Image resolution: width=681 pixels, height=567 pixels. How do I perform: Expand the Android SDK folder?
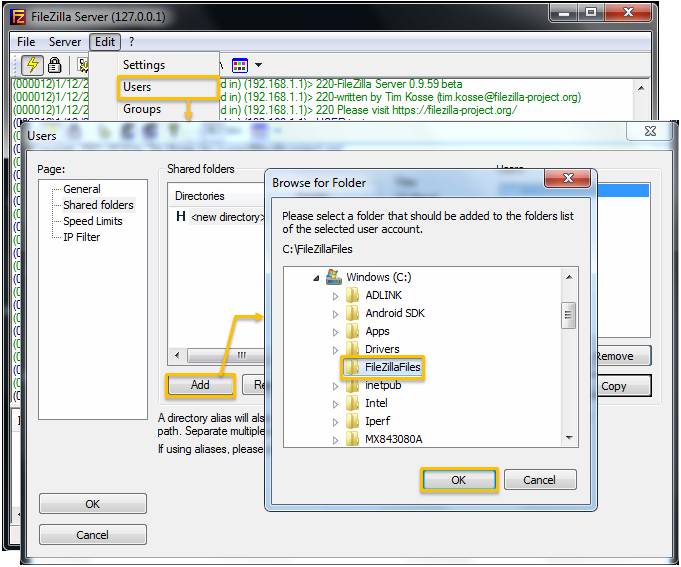335,314
